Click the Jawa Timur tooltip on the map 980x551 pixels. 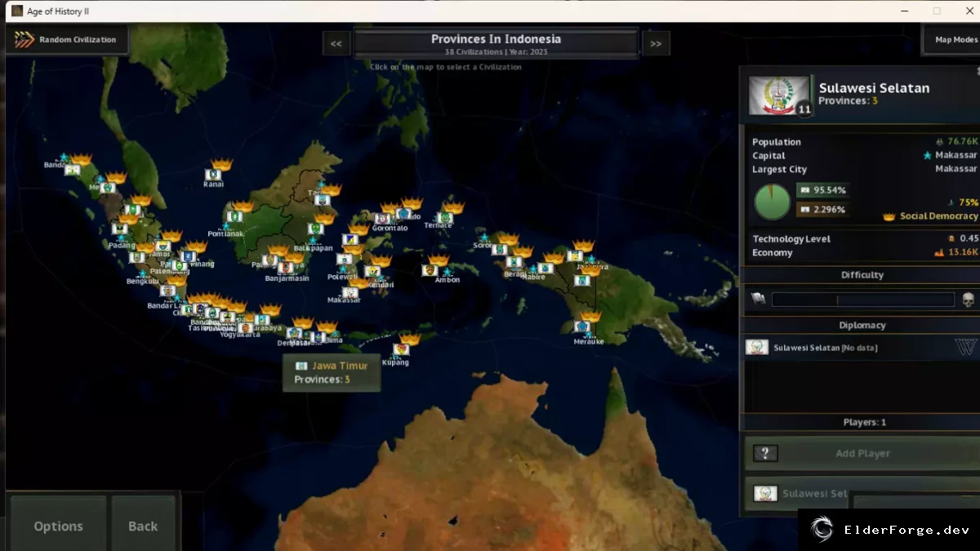point(332,372)
